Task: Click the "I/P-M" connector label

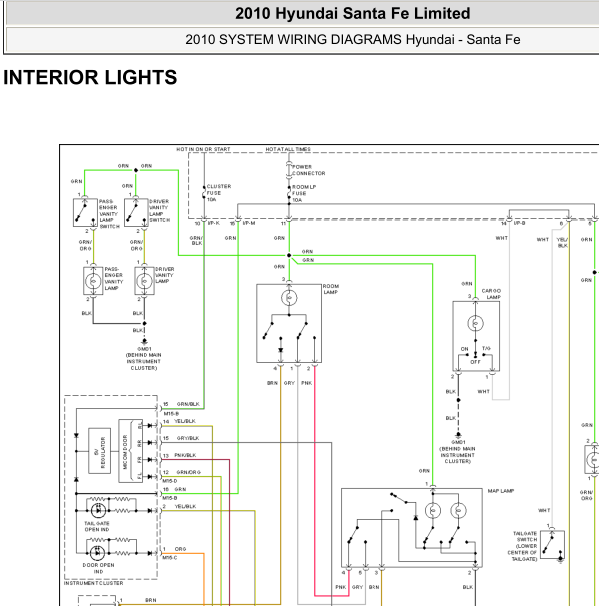Action: [x=249, y=223]
